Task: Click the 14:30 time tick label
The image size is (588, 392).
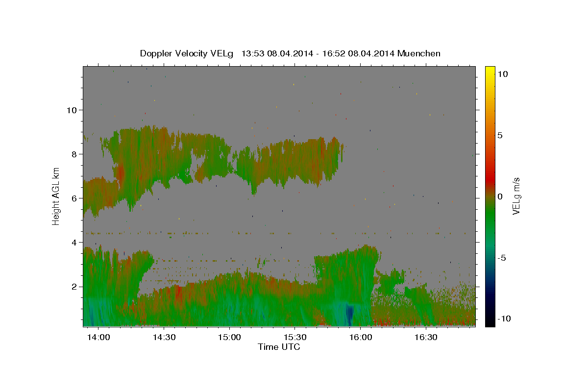Action: (164, 338)
